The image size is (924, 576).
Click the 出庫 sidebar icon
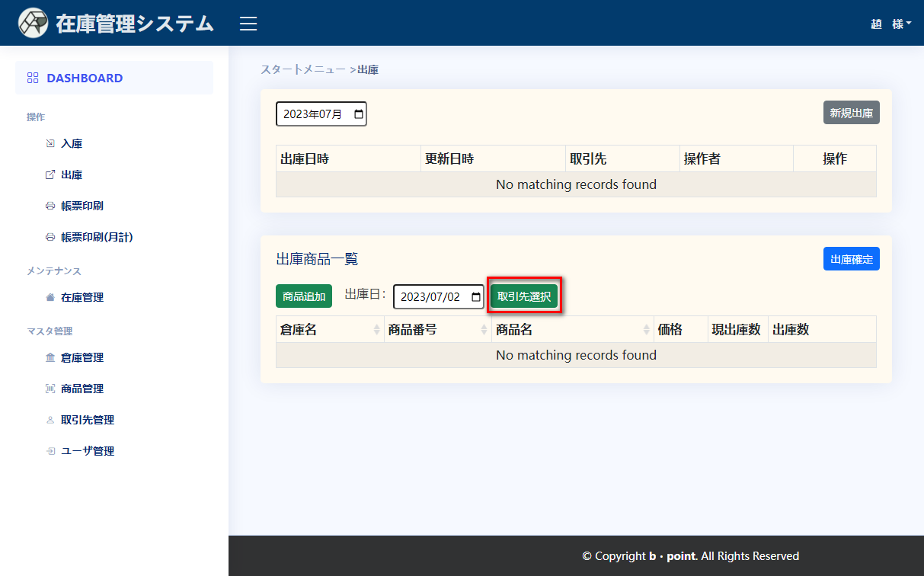point(50,174)
